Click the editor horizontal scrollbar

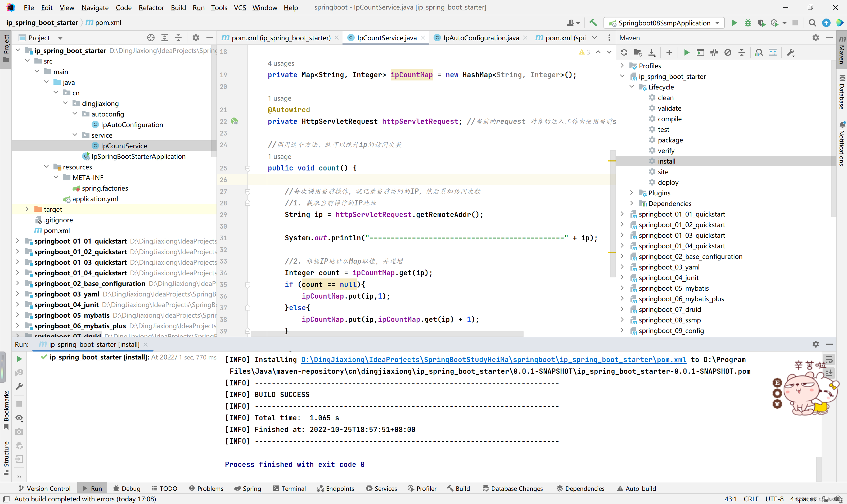[387, 334]
